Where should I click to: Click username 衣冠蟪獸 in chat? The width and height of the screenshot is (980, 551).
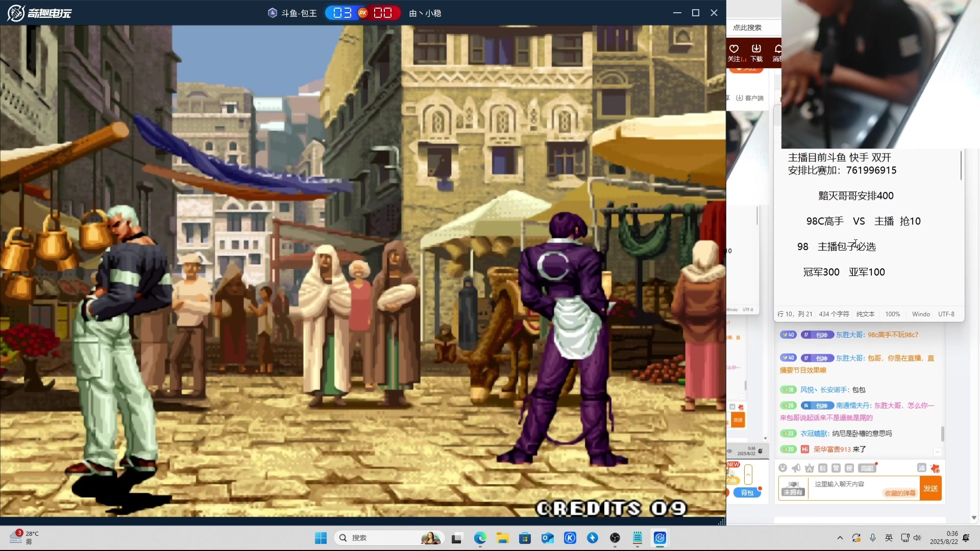tap(814, 434)
